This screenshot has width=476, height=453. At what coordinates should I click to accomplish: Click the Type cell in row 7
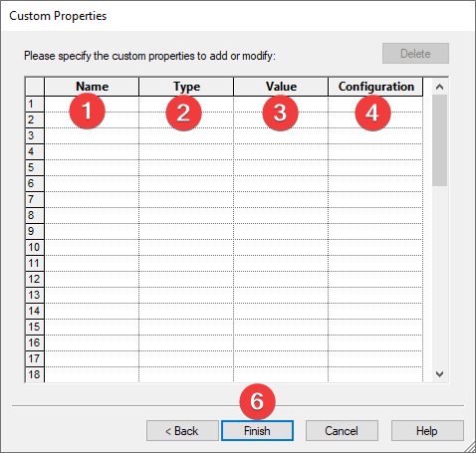pos(186,199)
